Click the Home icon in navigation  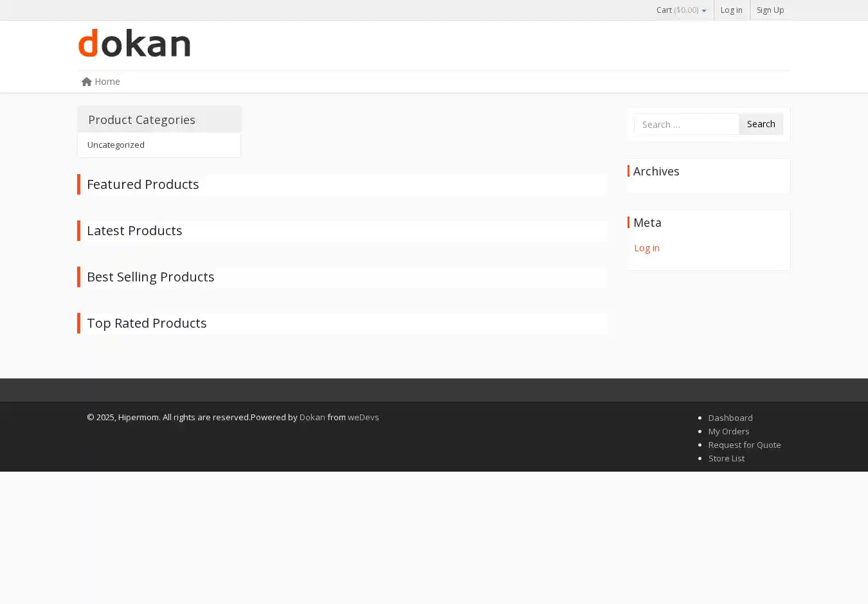click(87, 82)
